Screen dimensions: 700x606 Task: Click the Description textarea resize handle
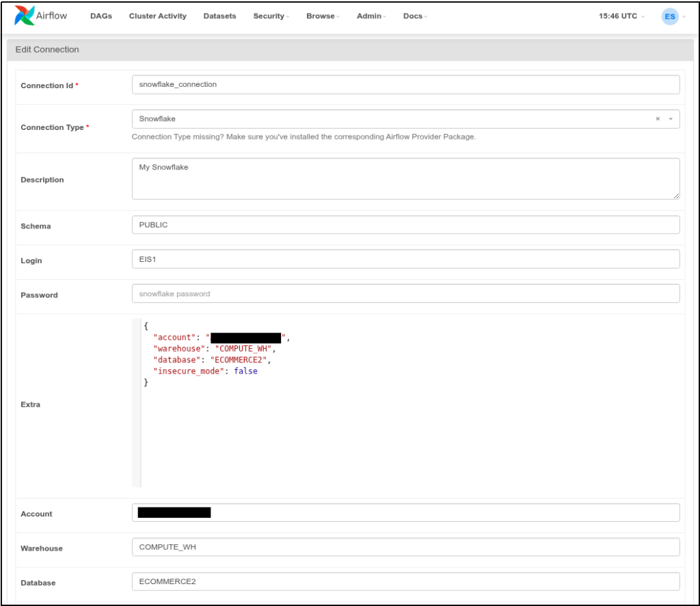676,196
